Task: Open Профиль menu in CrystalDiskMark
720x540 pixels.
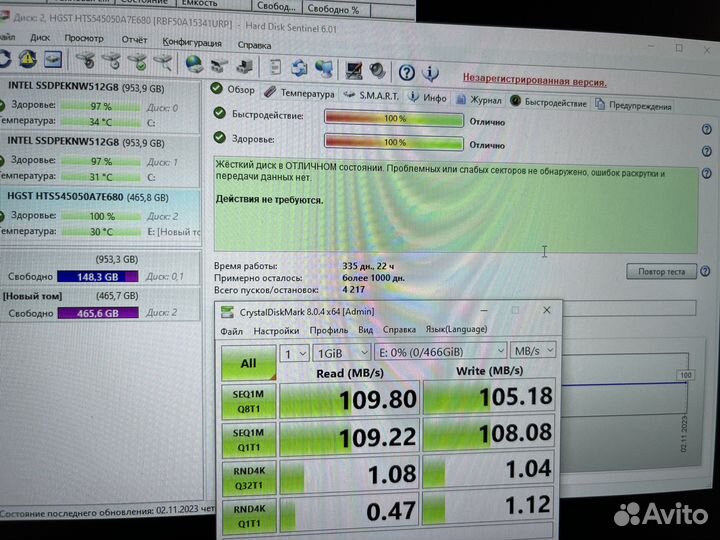Action: click(329, 330)
